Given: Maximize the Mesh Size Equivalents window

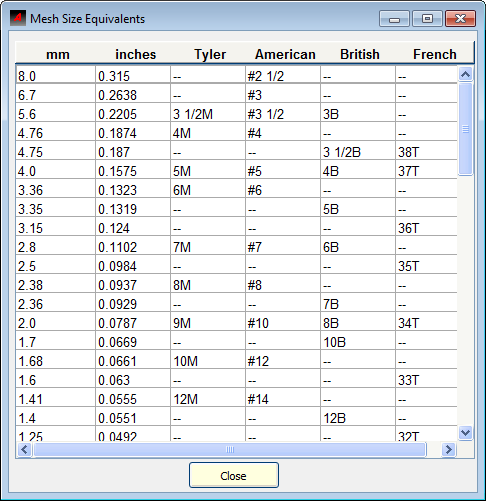Looking at the screenshot, I should pyautogui.click(x=427, y=19).
